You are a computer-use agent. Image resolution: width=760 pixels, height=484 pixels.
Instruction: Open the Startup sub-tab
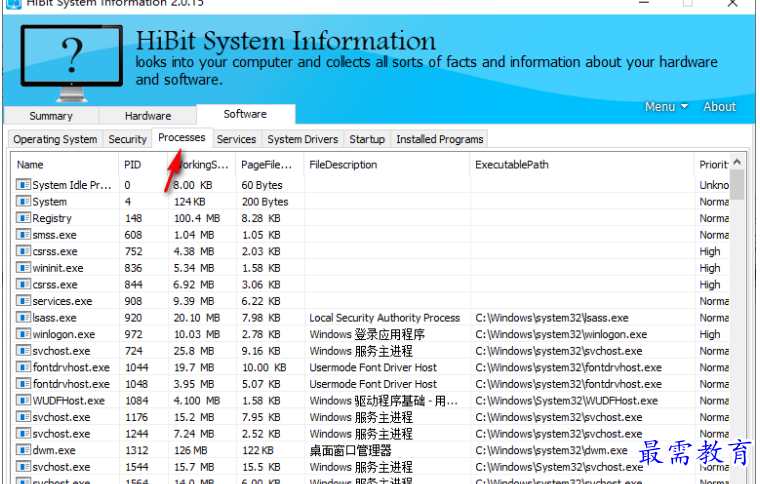[x=367, y=140]
